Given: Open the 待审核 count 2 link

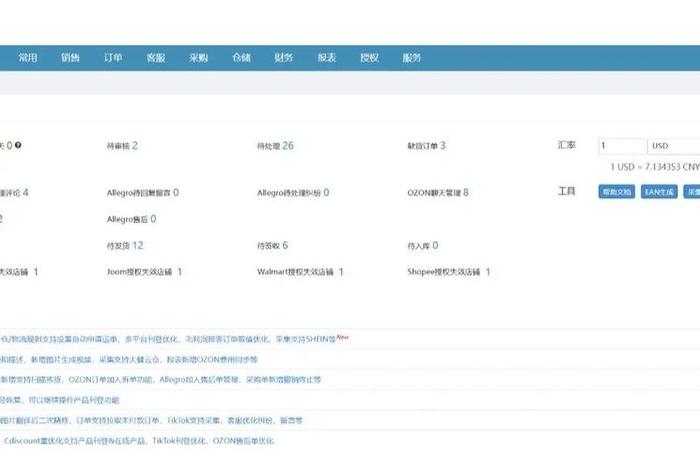Looking at the screenshot, I should [x=134, y=146].
